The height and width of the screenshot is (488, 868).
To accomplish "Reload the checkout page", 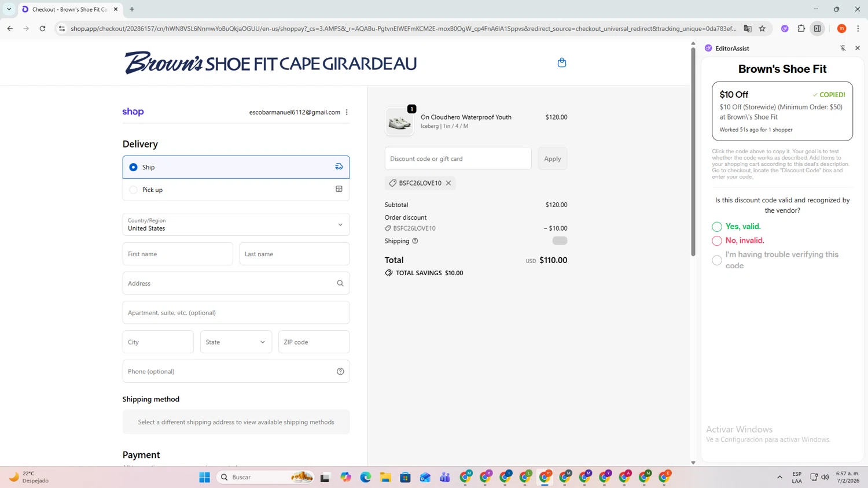I will coord(42,28).
